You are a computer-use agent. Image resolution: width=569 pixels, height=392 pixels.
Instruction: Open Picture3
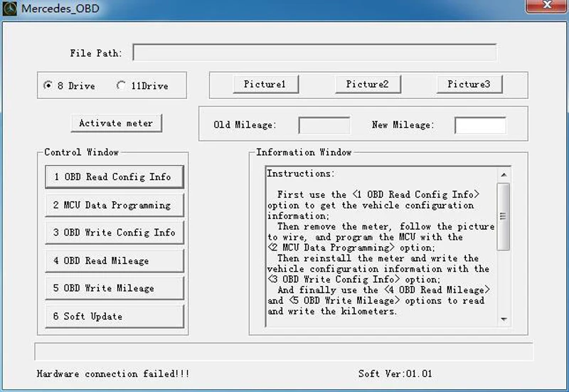[x=469, y=84]
